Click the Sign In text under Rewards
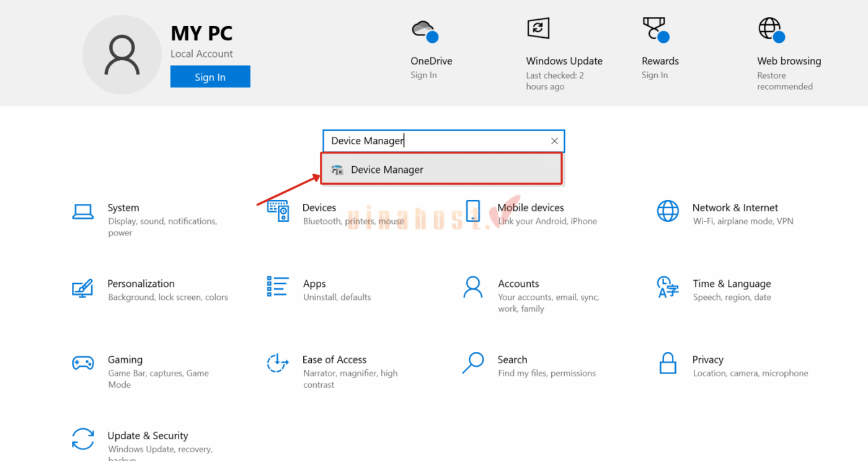The width and height of the screenshot is (868, 461). (x=655, y=75)
